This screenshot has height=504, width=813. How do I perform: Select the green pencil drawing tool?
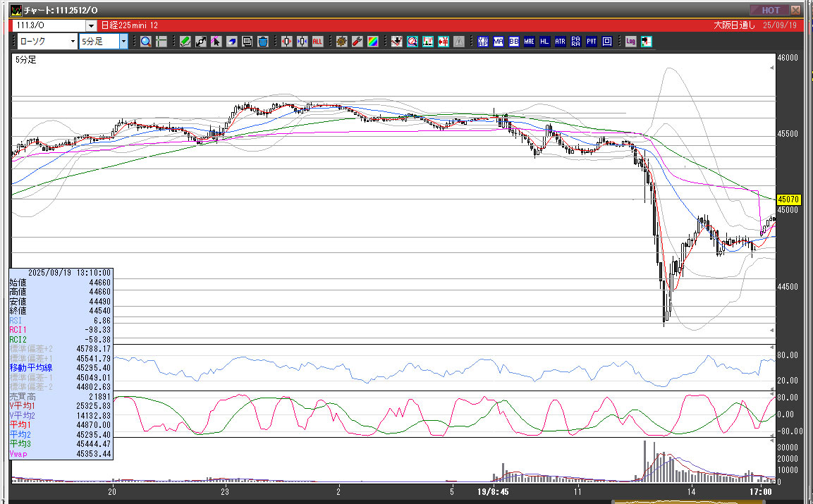point(185,42)
